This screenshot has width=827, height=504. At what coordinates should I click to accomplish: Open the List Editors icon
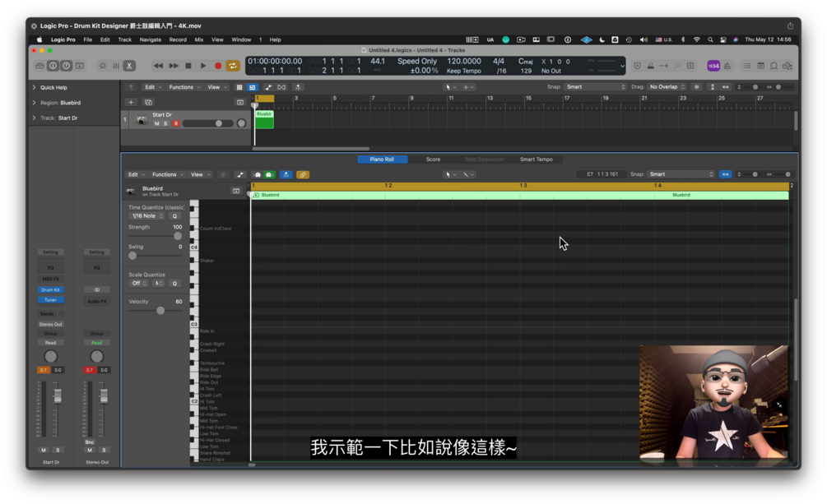point(747,66)
